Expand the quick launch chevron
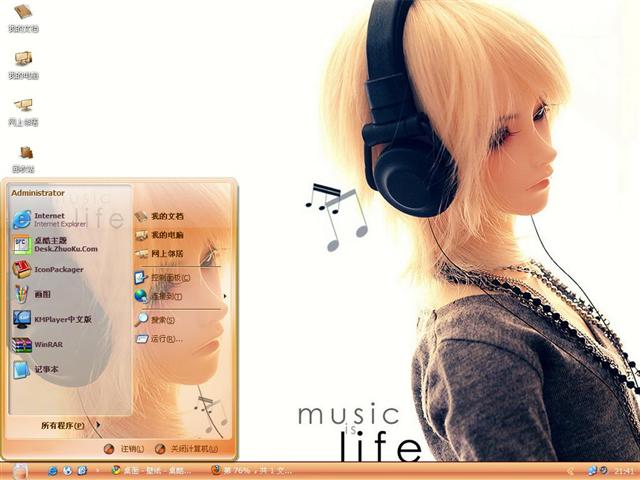The width and height of the screenshot is (640, 480). pos(97,471)
